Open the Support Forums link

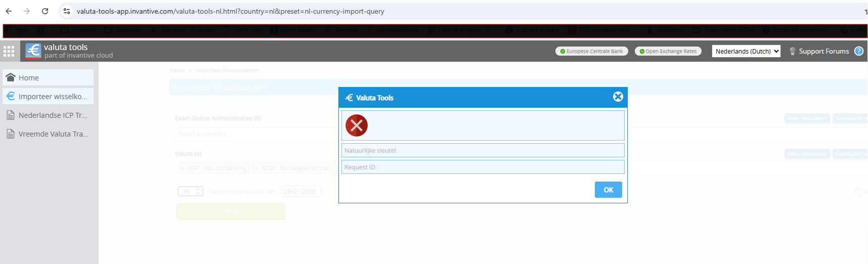pyautogui.click(x=823, y=51)
